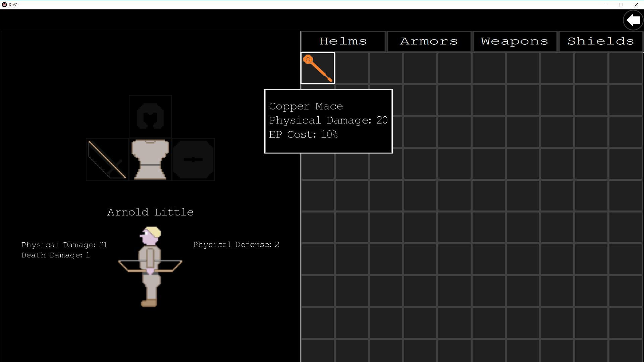Switch to the Weapons tab
Image resolution: width=644 pixels, height=362 pixels.
pyautogui.click(x=515, y=42)
